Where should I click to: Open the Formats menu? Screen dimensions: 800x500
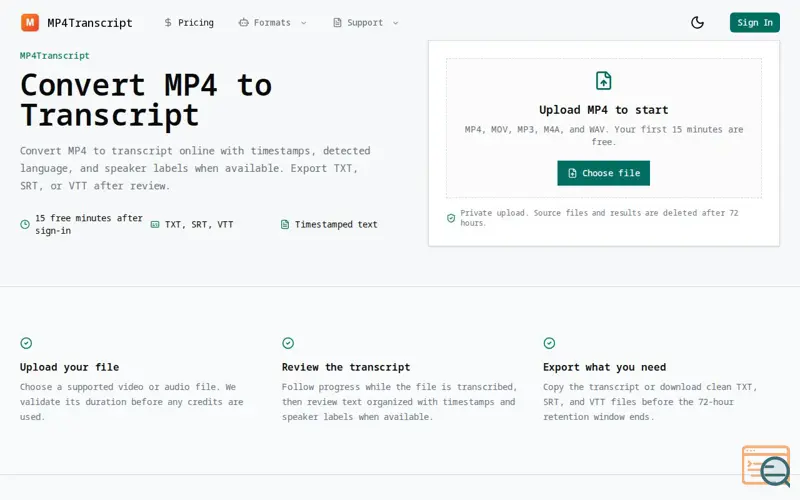[272, 22]
